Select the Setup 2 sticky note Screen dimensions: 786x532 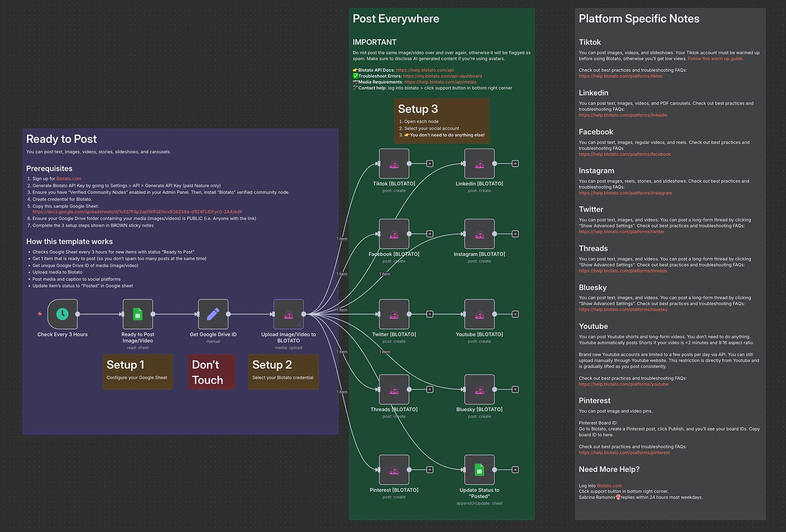283,372
